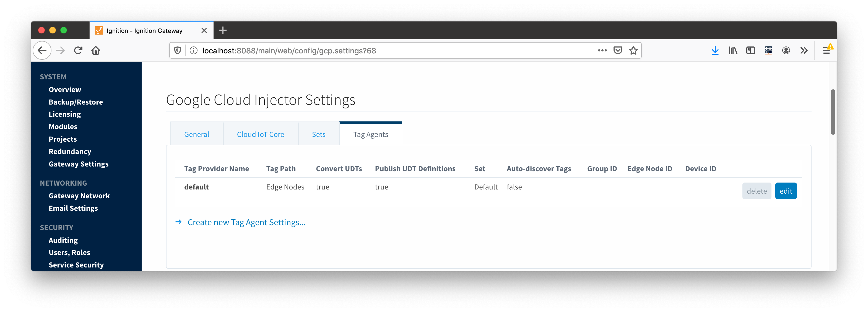Expand more toolbar tools chevron

pos(804,51)
